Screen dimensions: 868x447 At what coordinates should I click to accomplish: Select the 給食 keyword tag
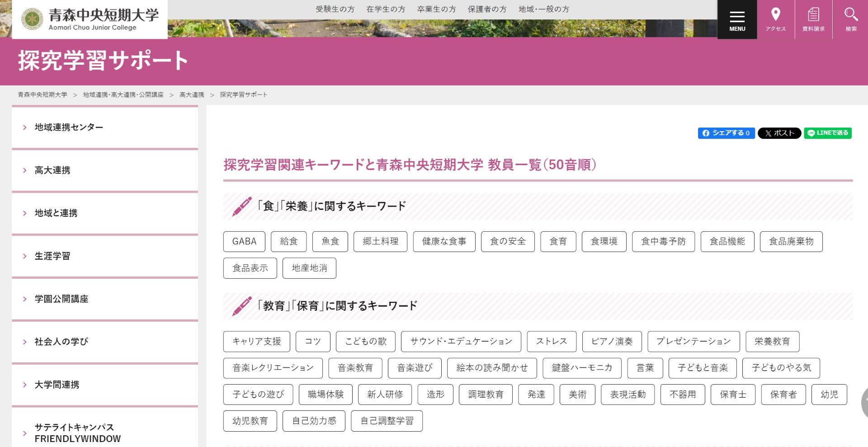point(289,242)
